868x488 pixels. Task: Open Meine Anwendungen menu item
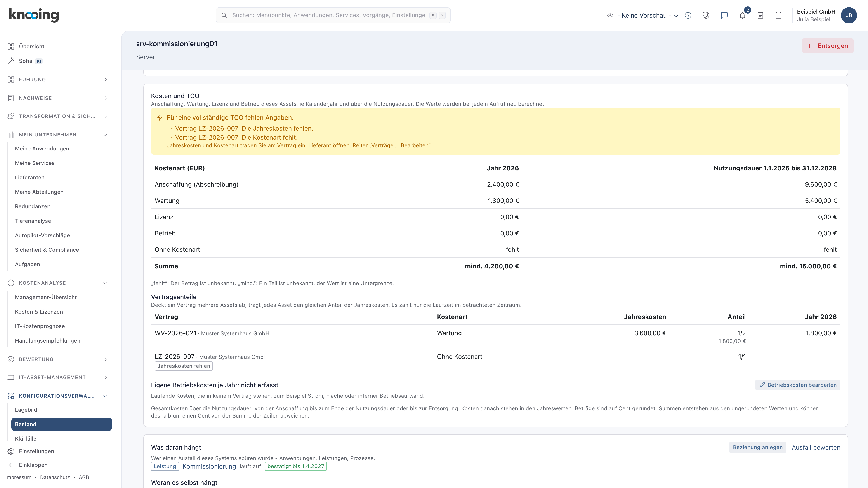42,148
